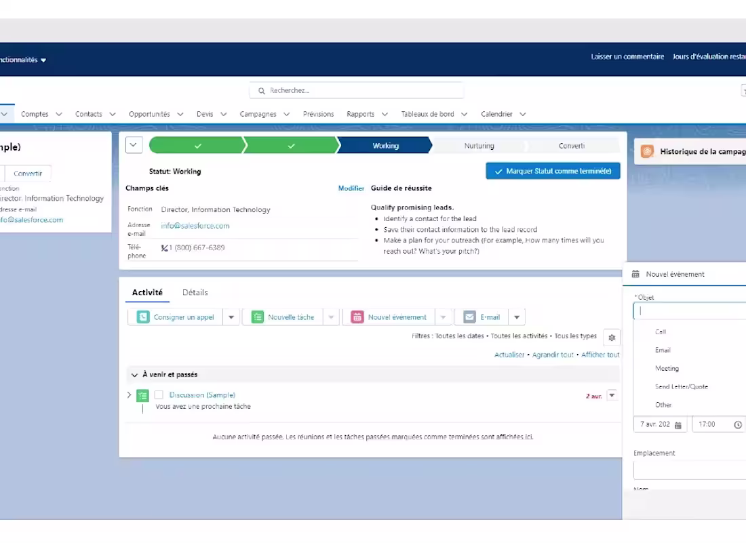
Task: Click the Historique de la campagne panel icon
Action: 646,151
